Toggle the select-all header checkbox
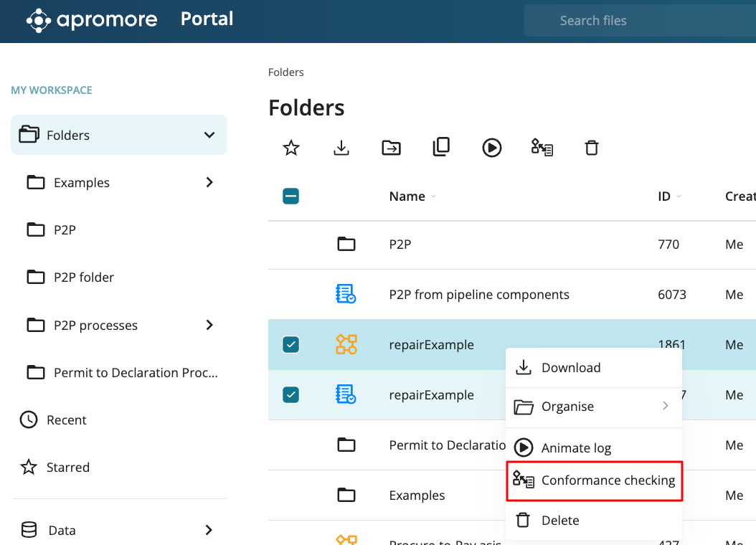The width and height of the screenshot is (756, 545). (290, 196)
